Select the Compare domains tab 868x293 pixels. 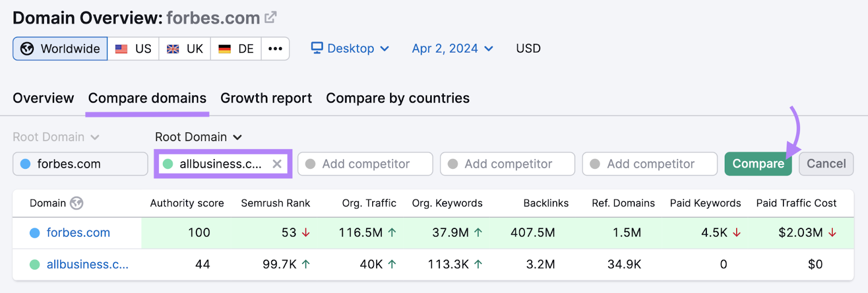point(147,98)
